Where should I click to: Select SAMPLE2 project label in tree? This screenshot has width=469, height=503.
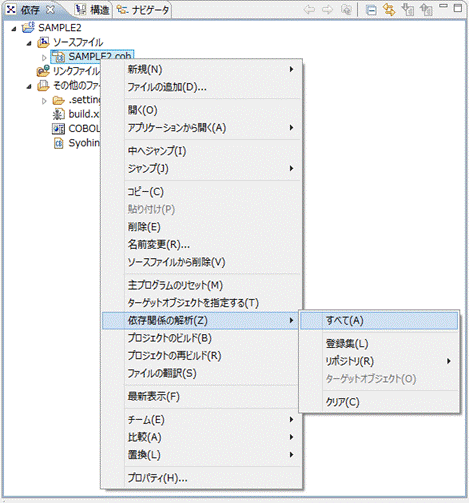pos(60,28)
